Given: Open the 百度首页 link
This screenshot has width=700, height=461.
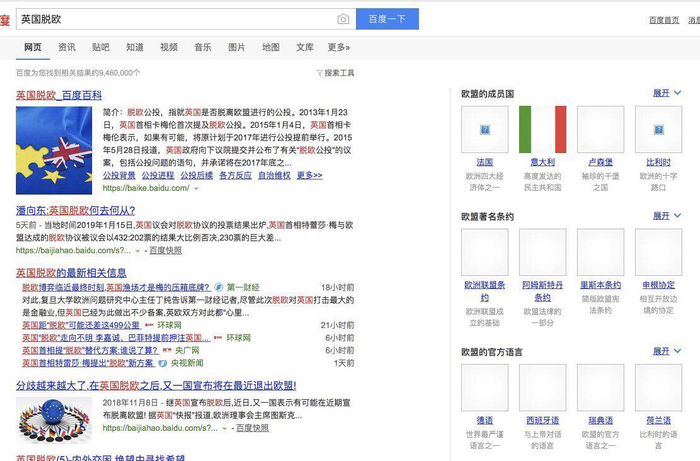Looking at the screenshot, I should (664, 20).
